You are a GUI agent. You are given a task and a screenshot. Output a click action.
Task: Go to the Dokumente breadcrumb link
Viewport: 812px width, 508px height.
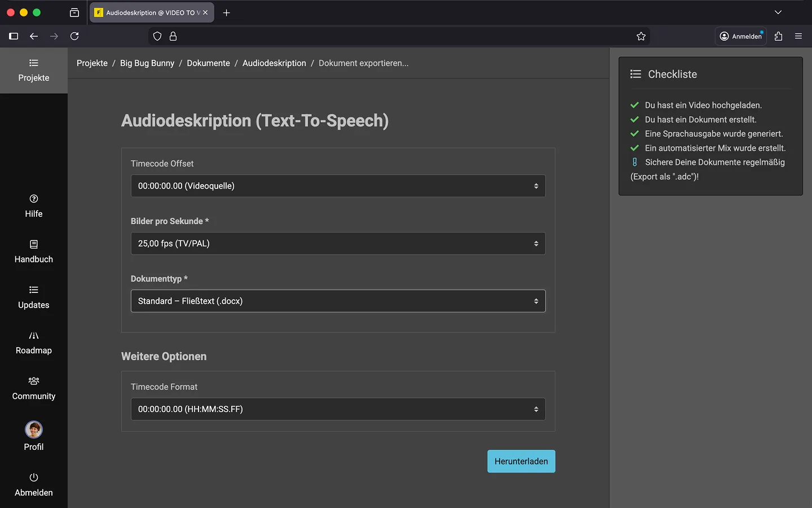click(x=208, y=63)
